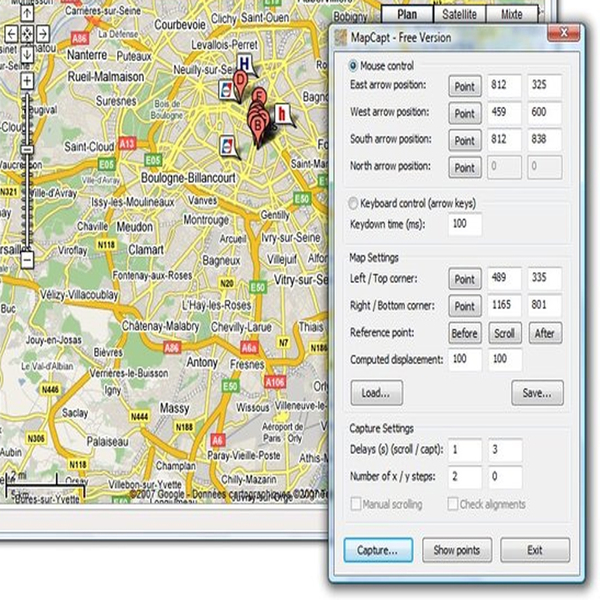
Task: Click the Clamart label on the map
Action: 146,250
